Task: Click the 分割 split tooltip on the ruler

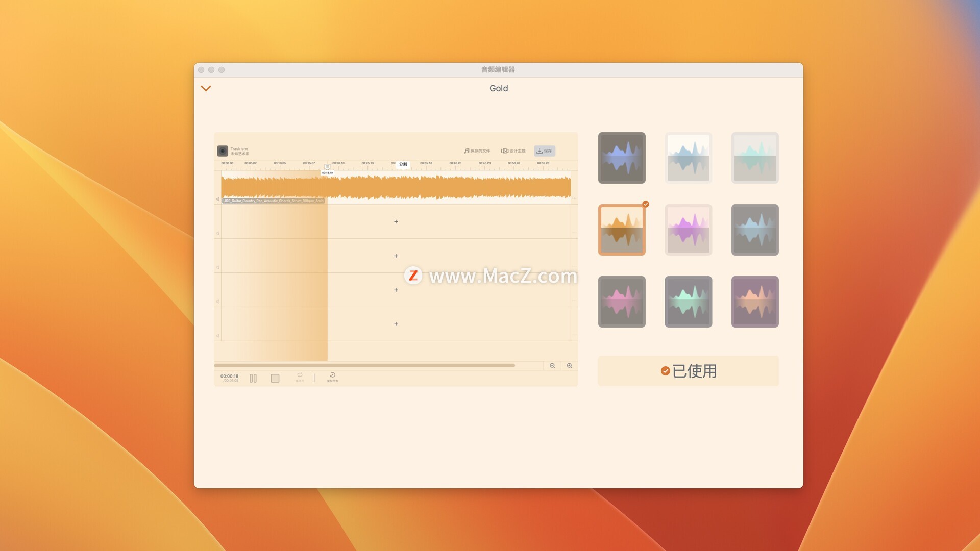Action: coord(403,164)
